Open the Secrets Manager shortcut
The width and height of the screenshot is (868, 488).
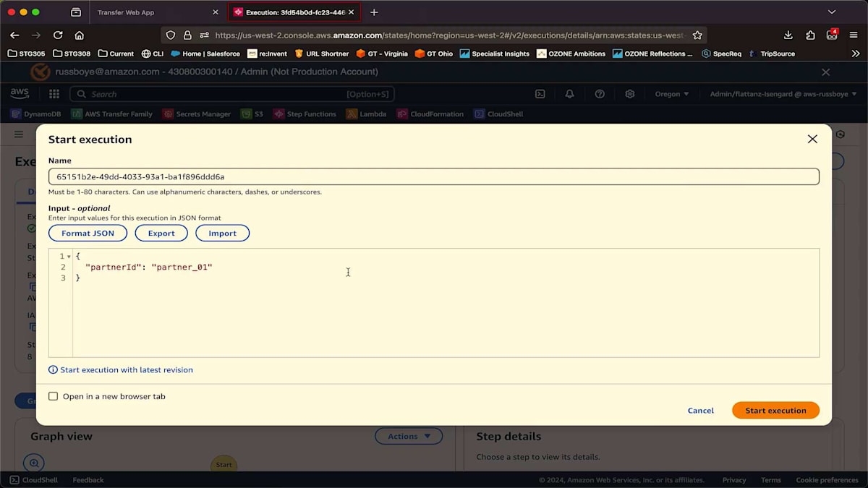pos(197,114)
